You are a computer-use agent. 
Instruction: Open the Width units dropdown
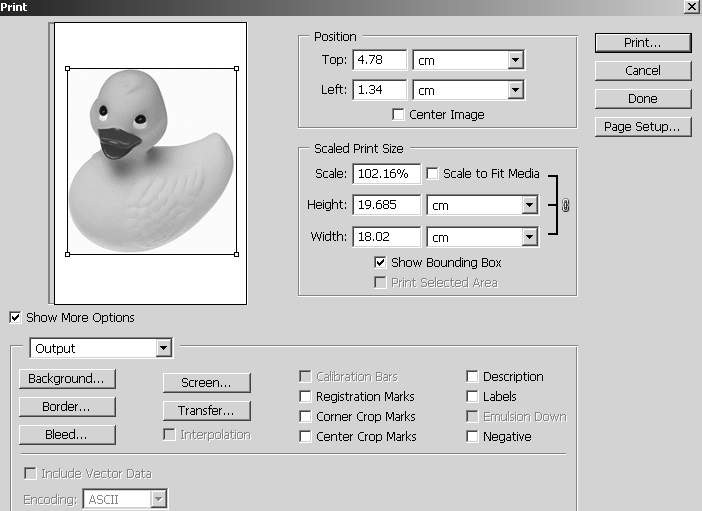click(530, 237)
